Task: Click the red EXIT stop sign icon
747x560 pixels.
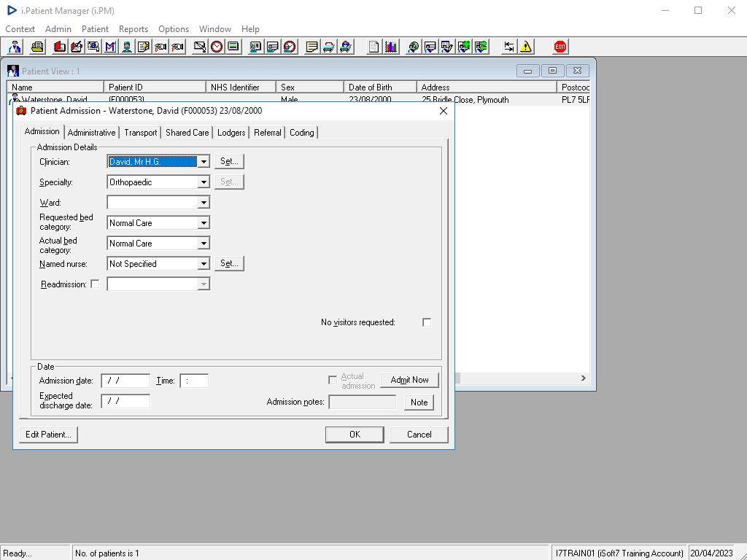Action: [560, 47]
